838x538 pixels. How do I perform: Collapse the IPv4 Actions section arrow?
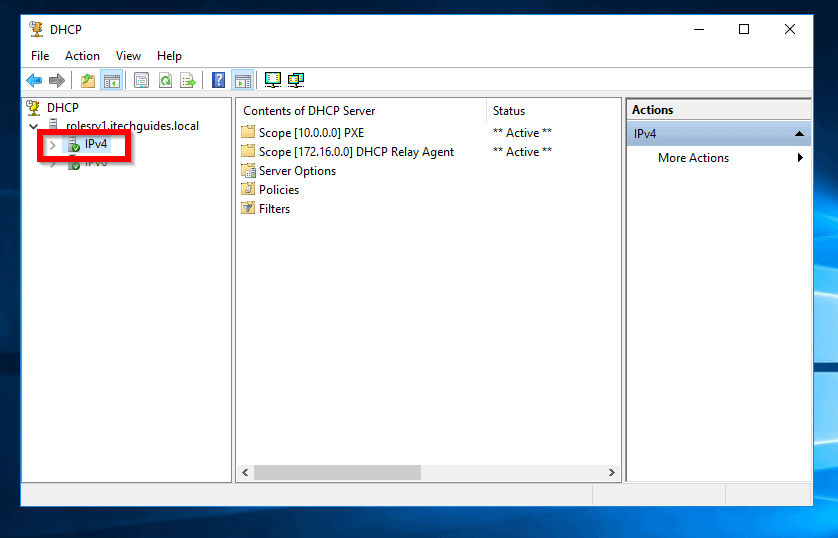pos(800,134)
